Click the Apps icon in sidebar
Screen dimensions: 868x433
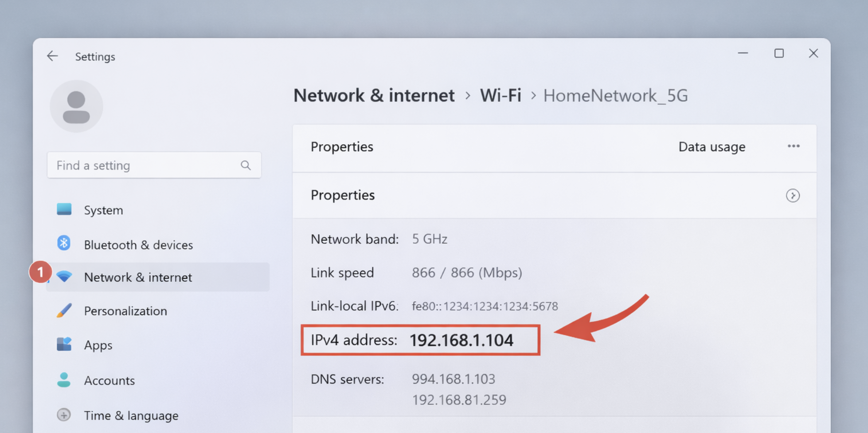click(x=64, y=344)
